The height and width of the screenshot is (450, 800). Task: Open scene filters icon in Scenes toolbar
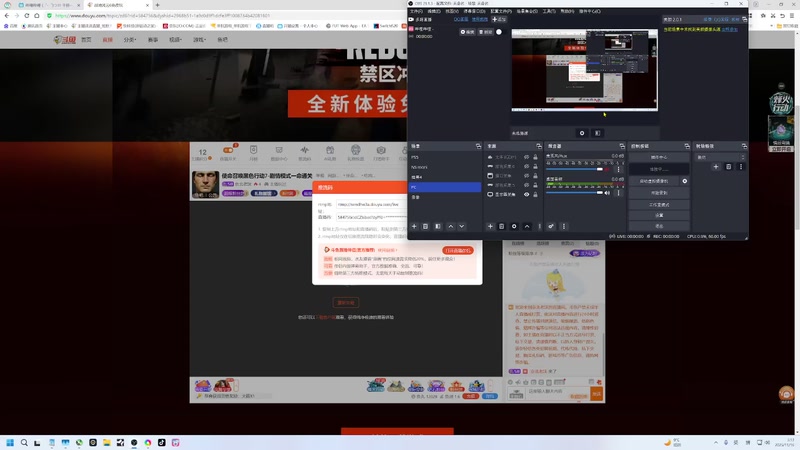(x=438, y=227)
